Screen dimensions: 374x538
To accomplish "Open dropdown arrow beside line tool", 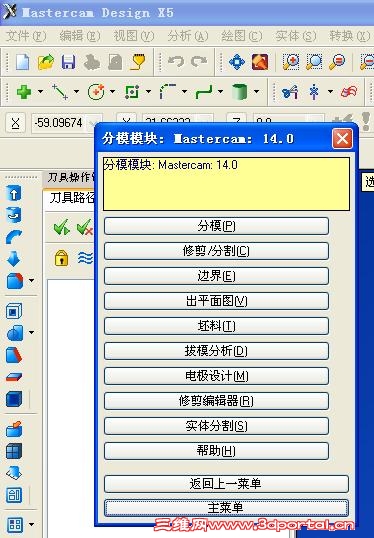I will 77,92.
